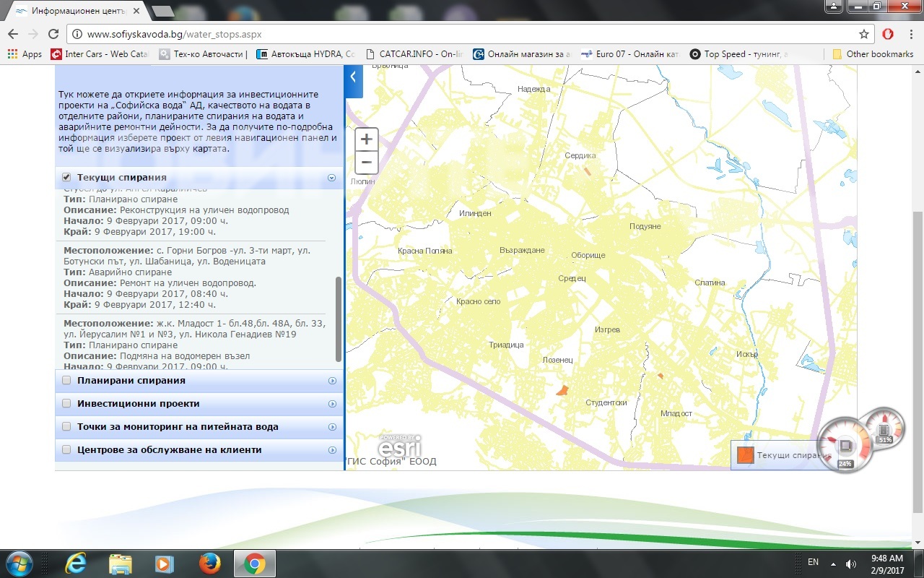
Task: Zoom out of the map with minus button
Action: [366, 163]
